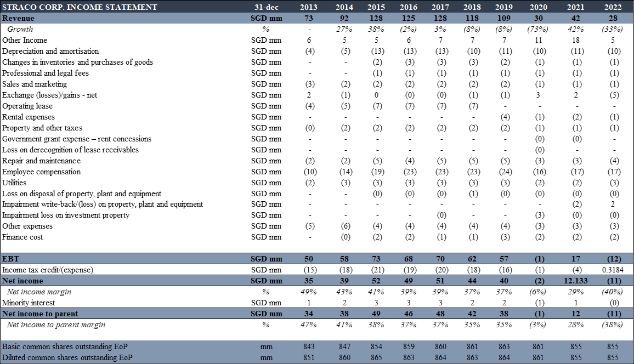Viewport: 634px width, 364px height.
Task: Click basic shares 2013 value 843
Action: (x=309, y=346)
